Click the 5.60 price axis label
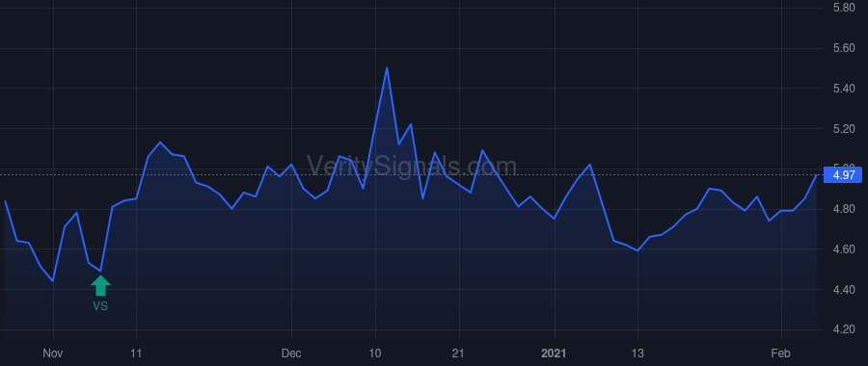868x366 pixels. (x=845, y=49)
